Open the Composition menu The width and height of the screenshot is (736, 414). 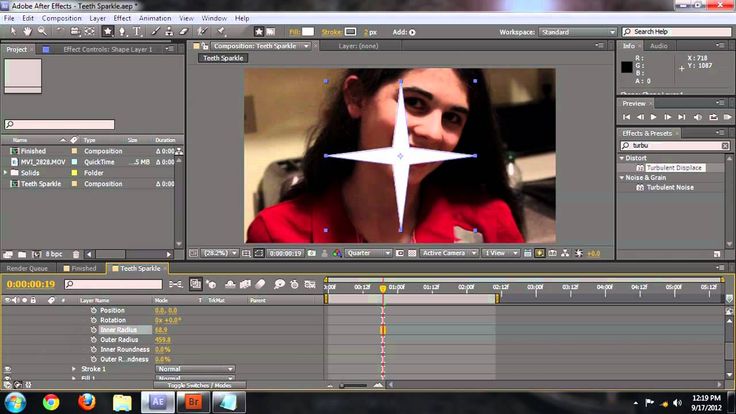(61, 18)
